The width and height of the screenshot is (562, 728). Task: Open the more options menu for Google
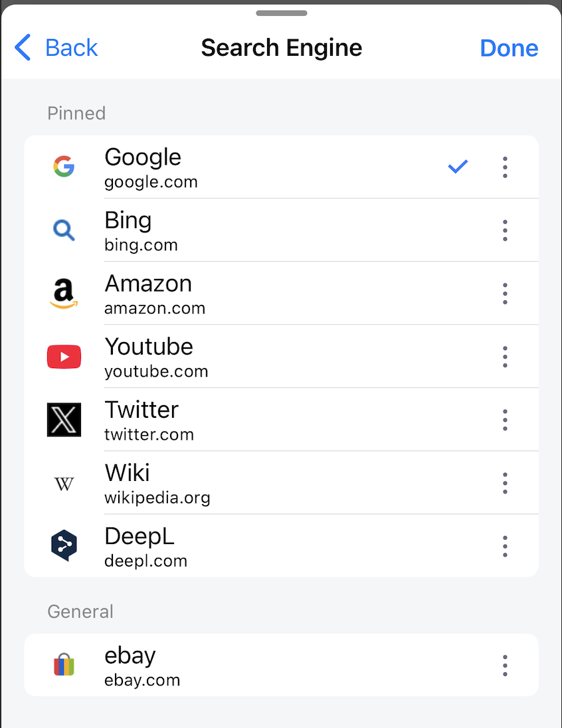click(x=505, y=167)
